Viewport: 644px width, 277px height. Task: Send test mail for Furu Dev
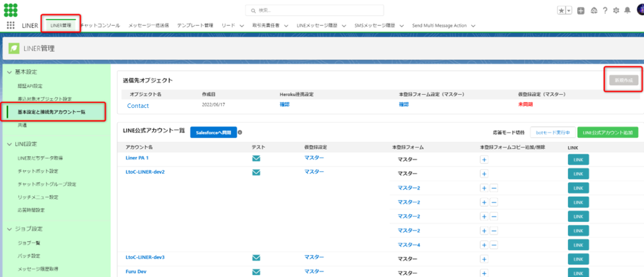tap(256, 272)
